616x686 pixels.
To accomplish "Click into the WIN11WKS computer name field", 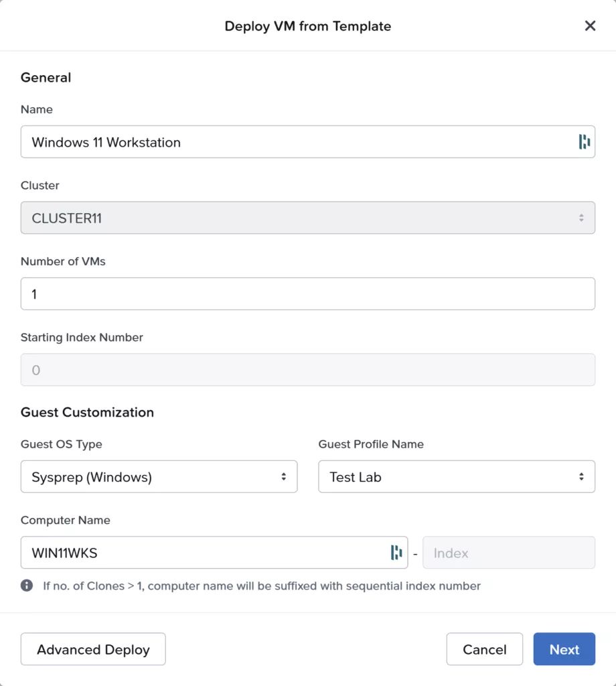I will (x=214, y=553).
